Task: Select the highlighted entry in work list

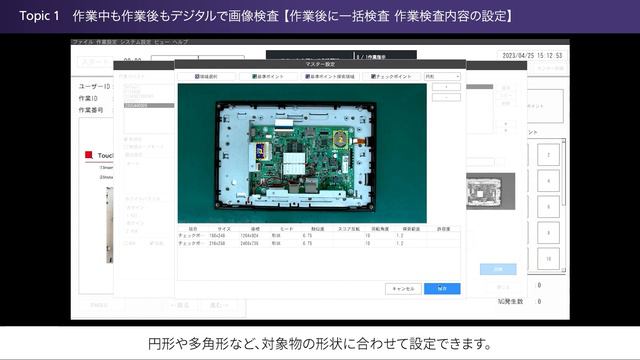Action: point(149,105)
